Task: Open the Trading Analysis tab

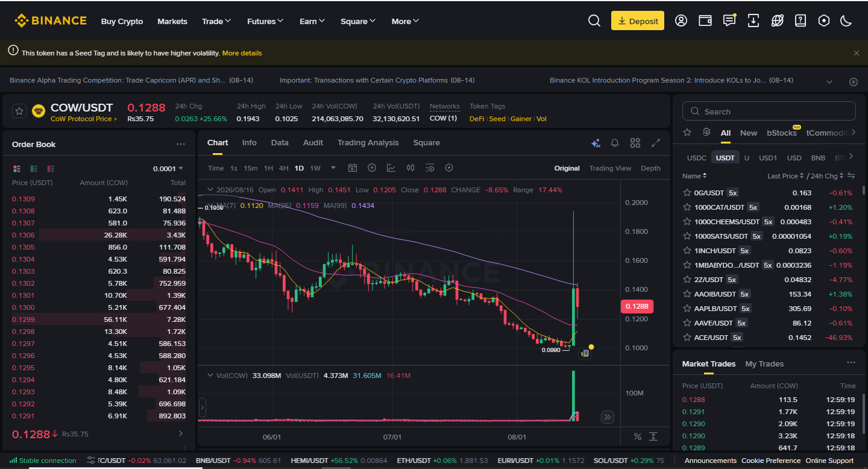Action: coord(368,143)
